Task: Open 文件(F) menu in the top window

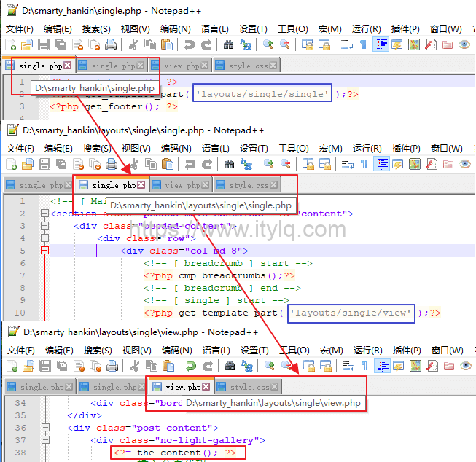Action: (20, 29)
